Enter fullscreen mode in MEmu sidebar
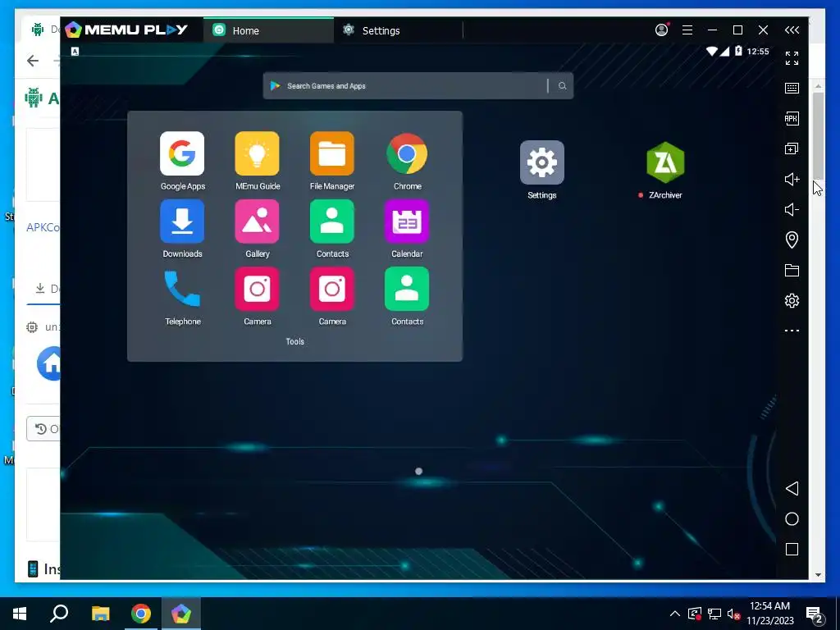Screen dimensions: 840x630 [792, 58]
